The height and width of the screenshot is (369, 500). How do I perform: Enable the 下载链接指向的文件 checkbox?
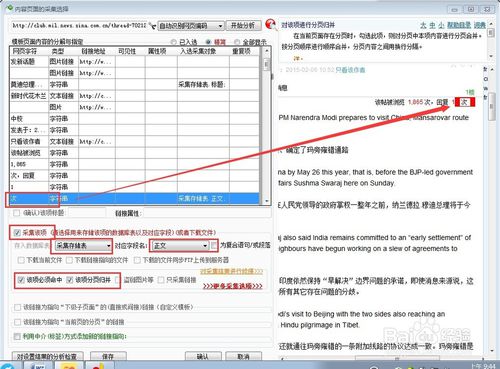[x=69, y=260]
